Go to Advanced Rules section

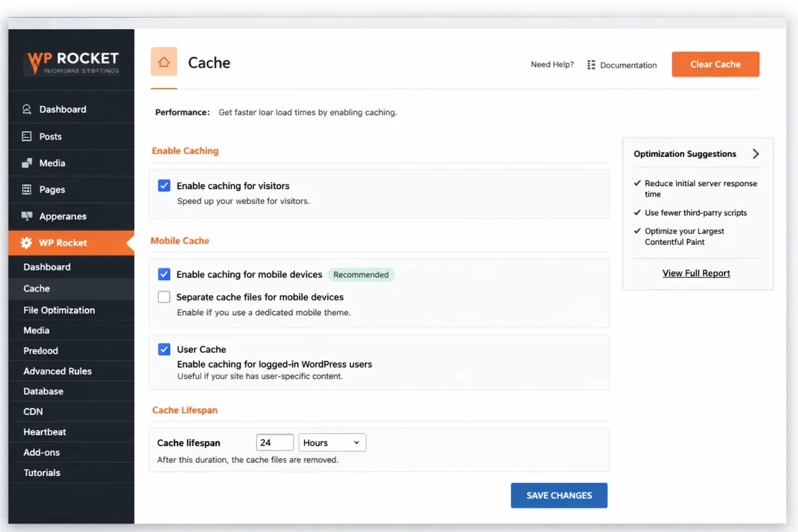[57, 371]
